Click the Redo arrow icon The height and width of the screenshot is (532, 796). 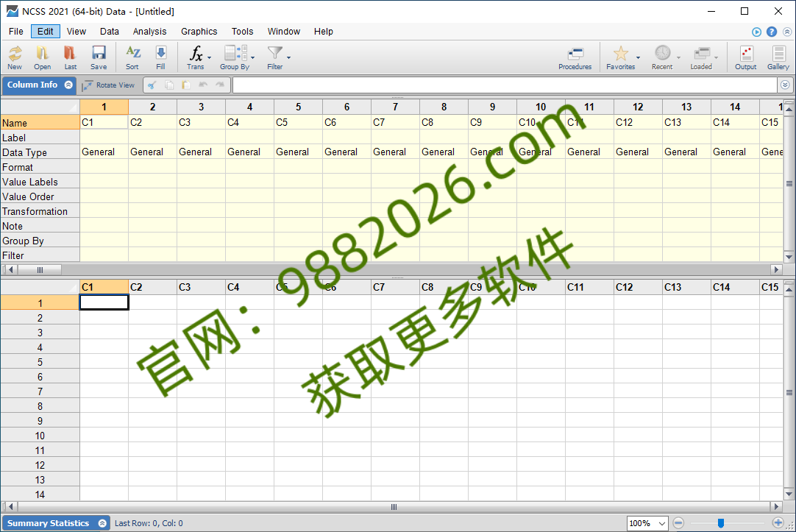pos(220,85)
